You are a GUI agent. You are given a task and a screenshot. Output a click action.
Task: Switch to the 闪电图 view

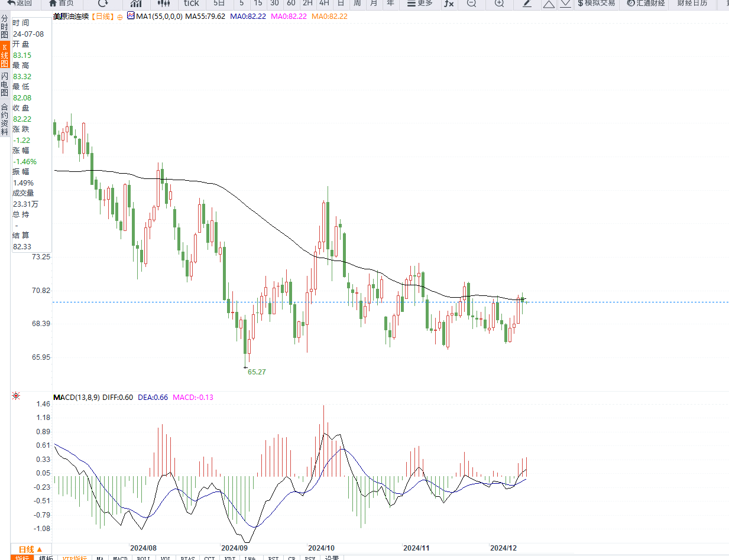(x=5, y=84)
